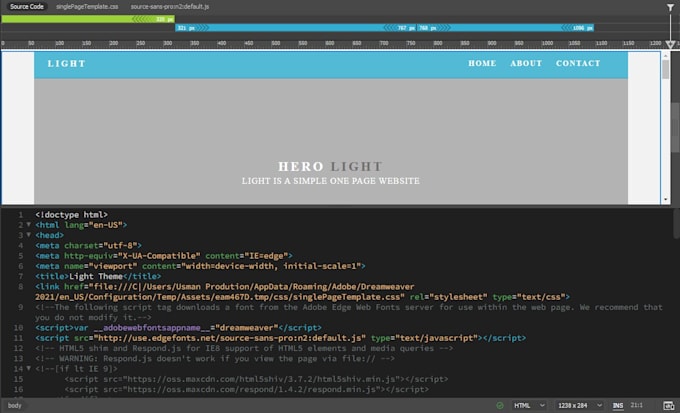The width and height of the screenshot is (680, 413).
Task: Click the edgefonts script src on line 11
Action: (x=281, y=338)
